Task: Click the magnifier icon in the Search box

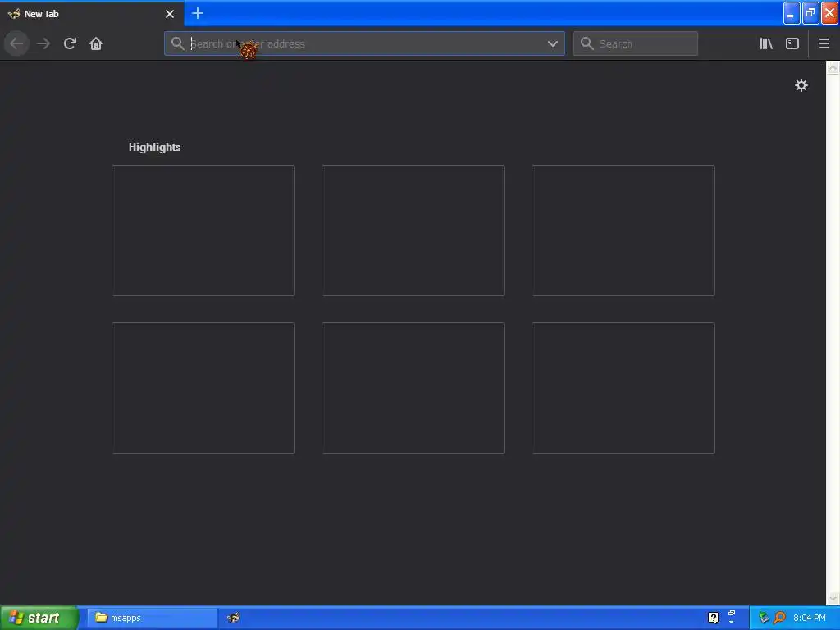Action: [587, 43]
